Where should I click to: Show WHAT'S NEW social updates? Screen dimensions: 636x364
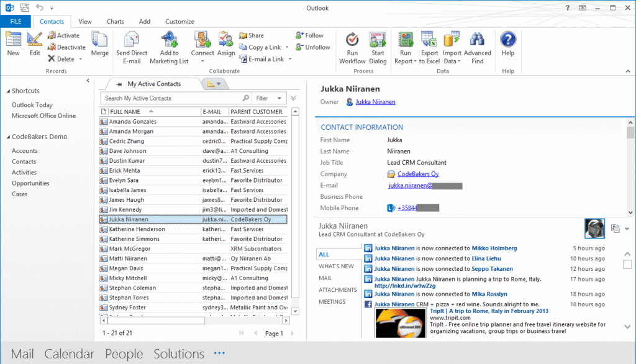[x=336, y=266]
